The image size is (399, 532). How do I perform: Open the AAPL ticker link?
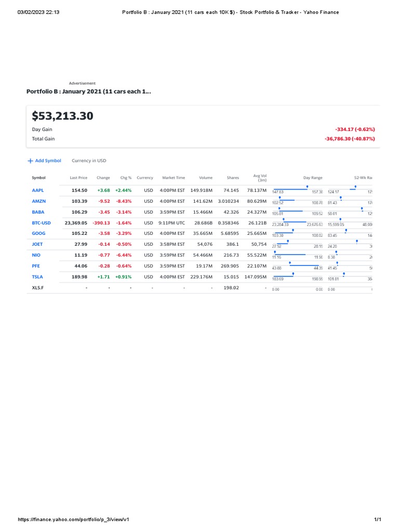click(37, 190)
